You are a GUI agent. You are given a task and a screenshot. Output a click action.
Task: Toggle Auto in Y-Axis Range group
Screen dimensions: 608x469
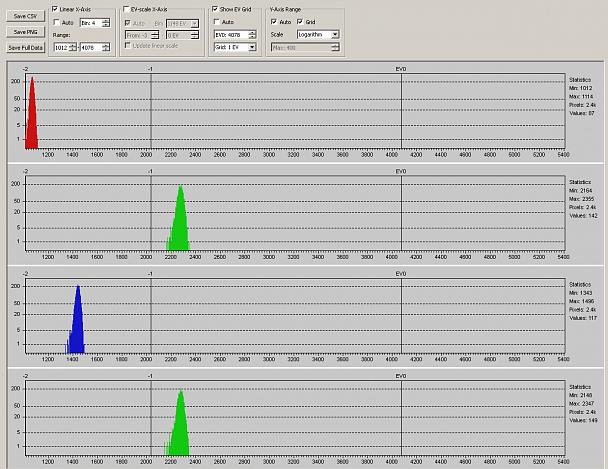[274, 22]
